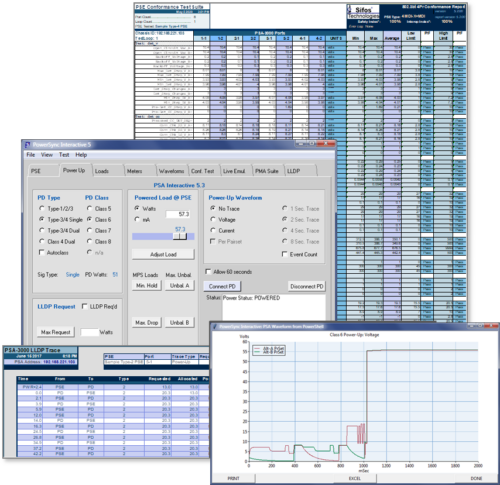
Task: Click the PowerSync Interactive title bar icon
Action: pos(28,145)
